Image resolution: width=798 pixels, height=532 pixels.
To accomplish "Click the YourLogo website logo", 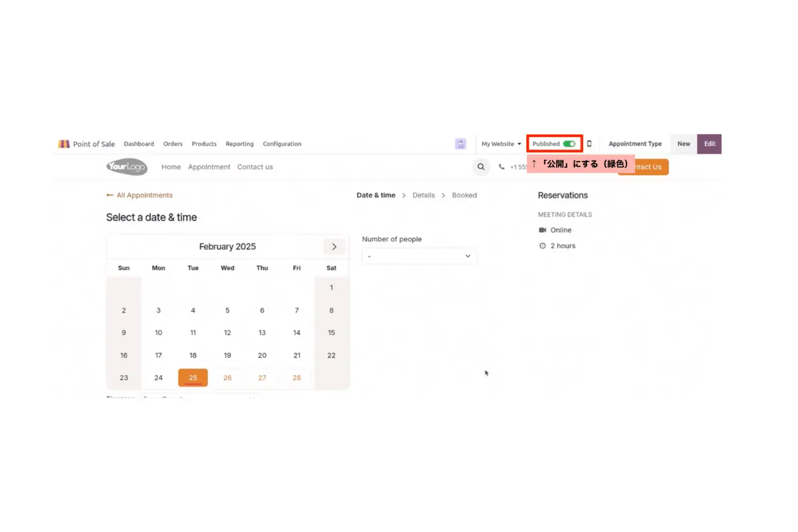I will point(126,167).
